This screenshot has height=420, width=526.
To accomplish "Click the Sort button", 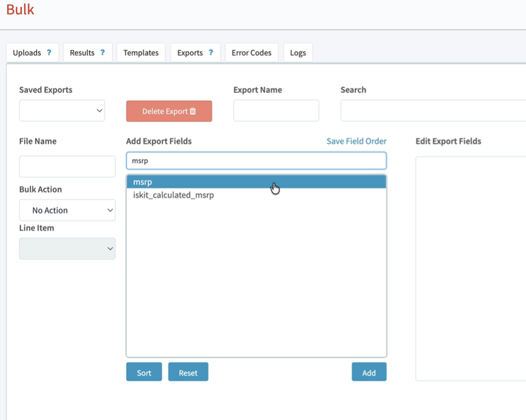I will click(144, 372).
